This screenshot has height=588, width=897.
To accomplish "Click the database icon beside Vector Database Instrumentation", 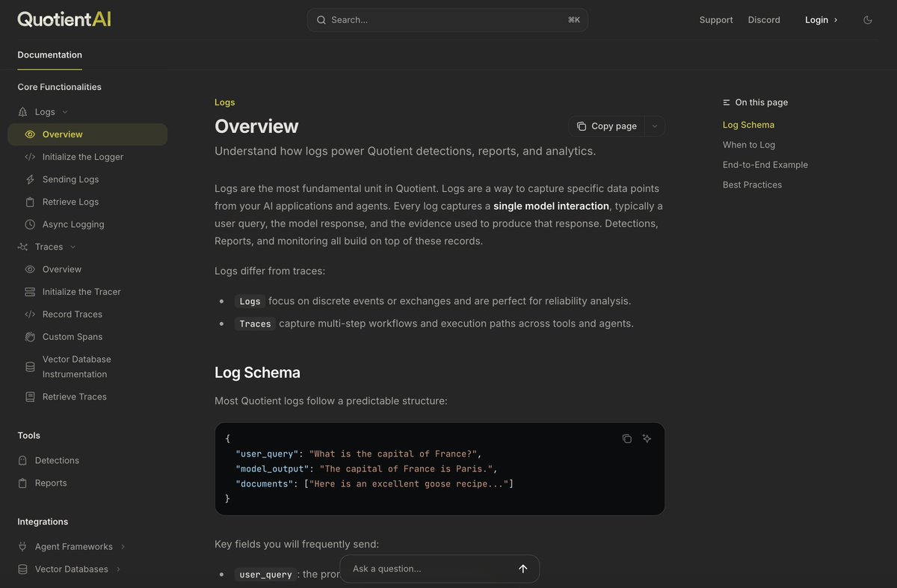I will coord(30,367).
